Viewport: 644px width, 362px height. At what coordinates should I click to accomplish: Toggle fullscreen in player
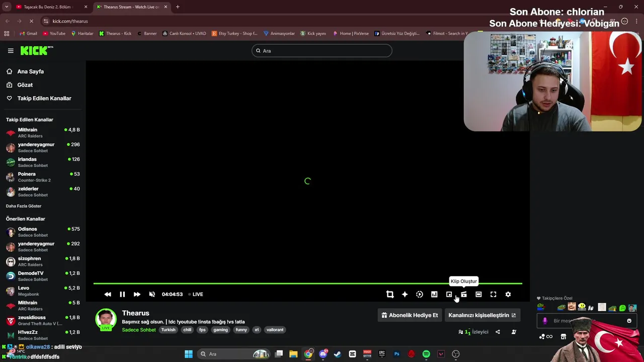click(x=494, y=294)
